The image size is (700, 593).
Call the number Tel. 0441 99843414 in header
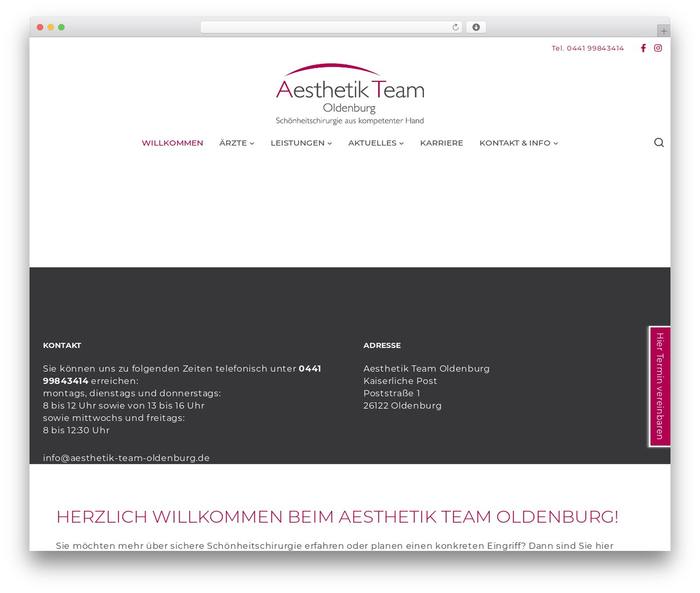[588, 48]
